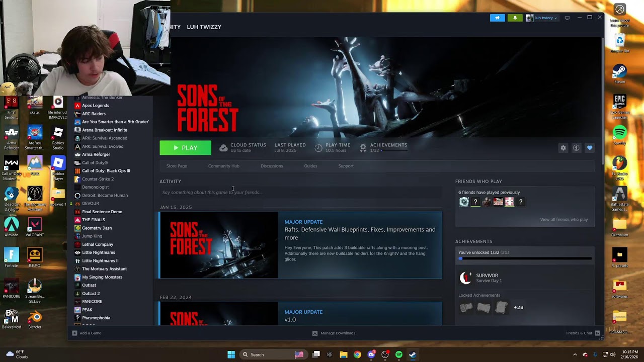The width and height of the screenshot is (644, 362).
Task: Click View all friends who play
Action: (x=563, y=220)
